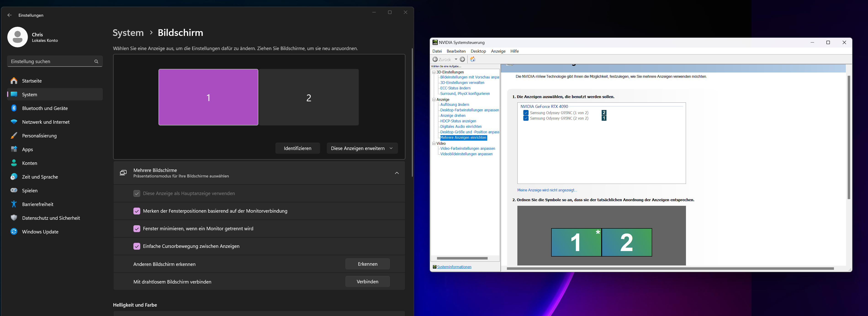Open the Windows Update section
Viewport: 868px width, 316px height.
(x=40, y=232)
